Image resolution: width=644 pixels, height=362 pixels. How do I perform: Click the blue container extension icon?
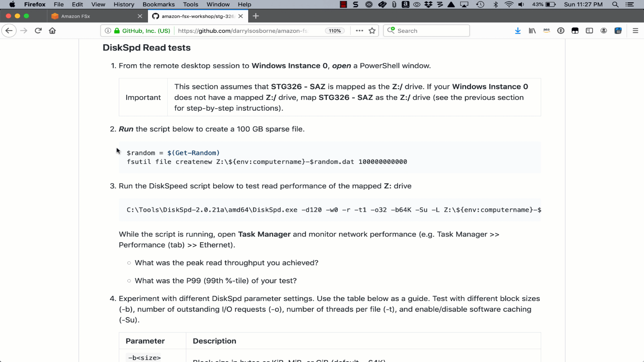[x=618, y=31]
